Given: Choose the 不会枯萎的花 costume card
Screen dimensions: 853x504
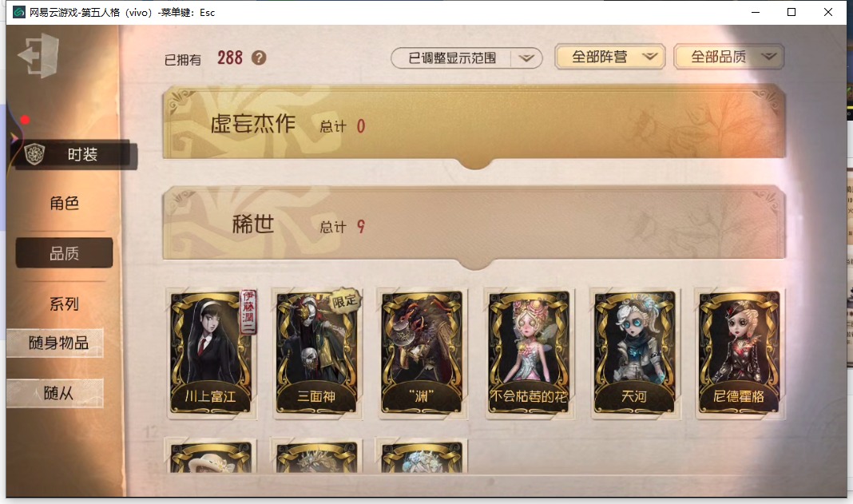Looking at the screenshot, I should [528, 353].
